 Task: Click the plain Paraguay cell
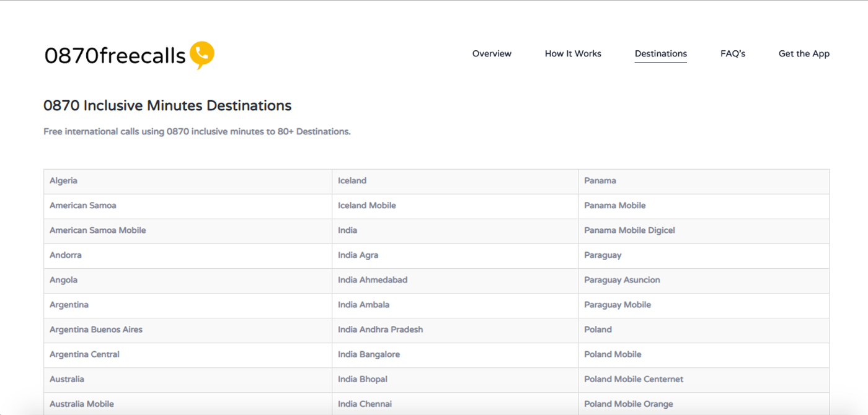point(704,255)
